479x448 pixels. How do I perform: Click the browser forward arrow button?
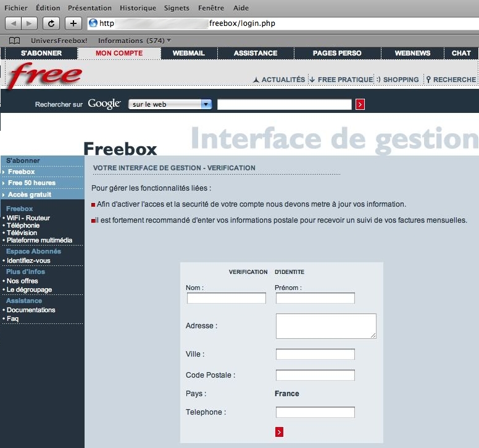(x=29, y=23)
